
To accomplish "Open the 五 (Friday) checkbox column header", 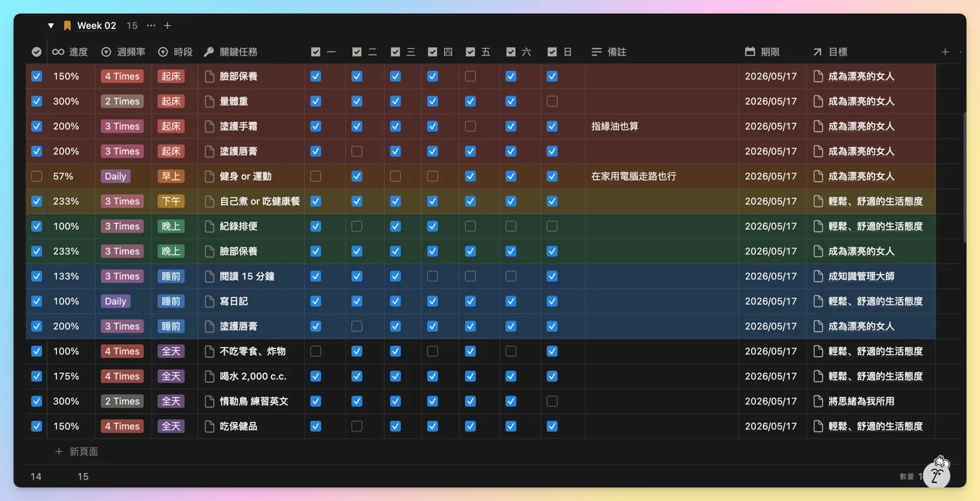I will click(x=479, y=52).
